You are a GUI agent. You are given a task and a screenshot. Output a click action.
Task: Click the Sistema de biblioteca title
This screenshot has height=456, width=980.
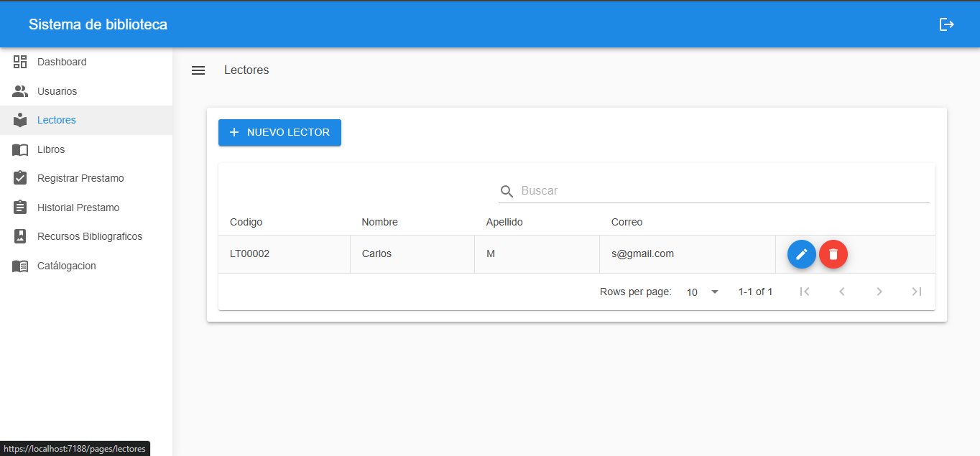pos(98,24)
